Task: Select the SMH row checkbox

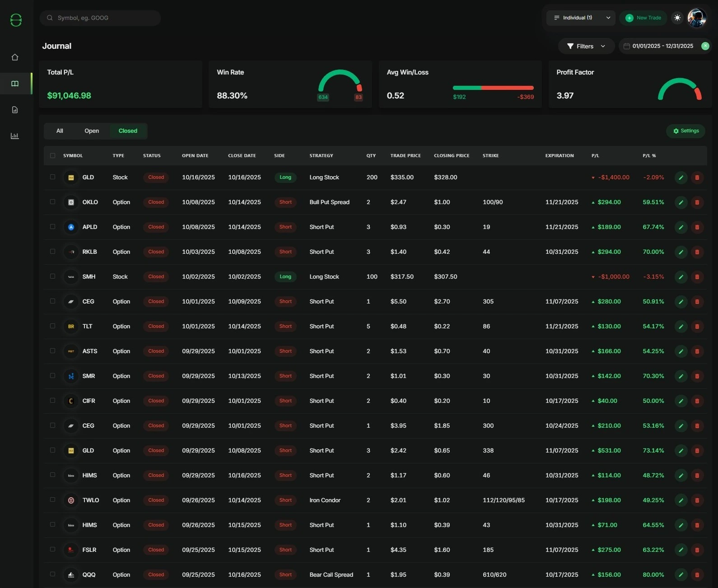Action: coord(53,276)
